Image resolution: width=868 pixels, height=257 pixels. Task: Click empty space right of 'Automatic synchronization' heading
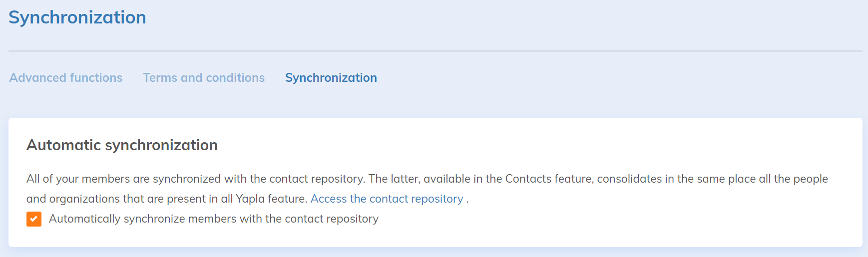tap(499, 145)
